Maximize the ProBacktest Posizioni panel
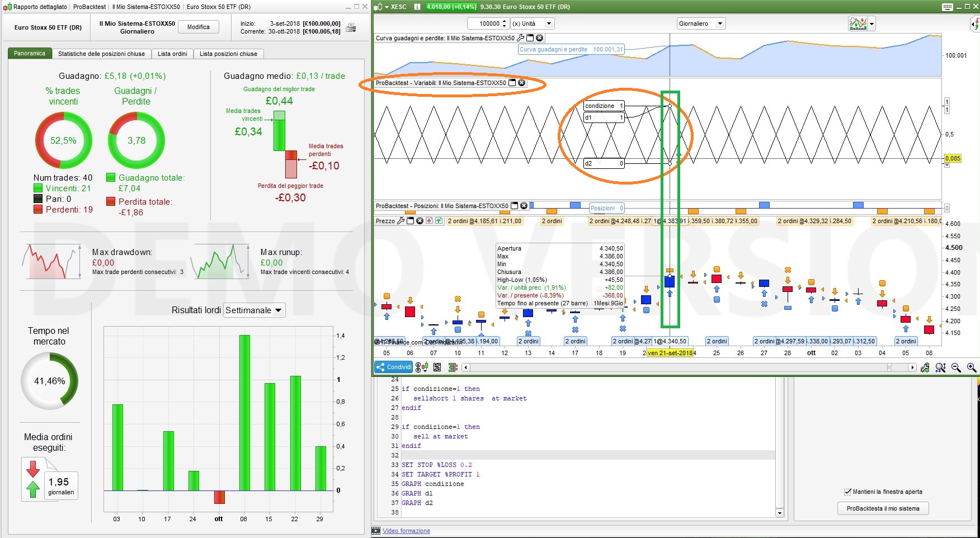 pyautogui.click(x=515, y=206)
